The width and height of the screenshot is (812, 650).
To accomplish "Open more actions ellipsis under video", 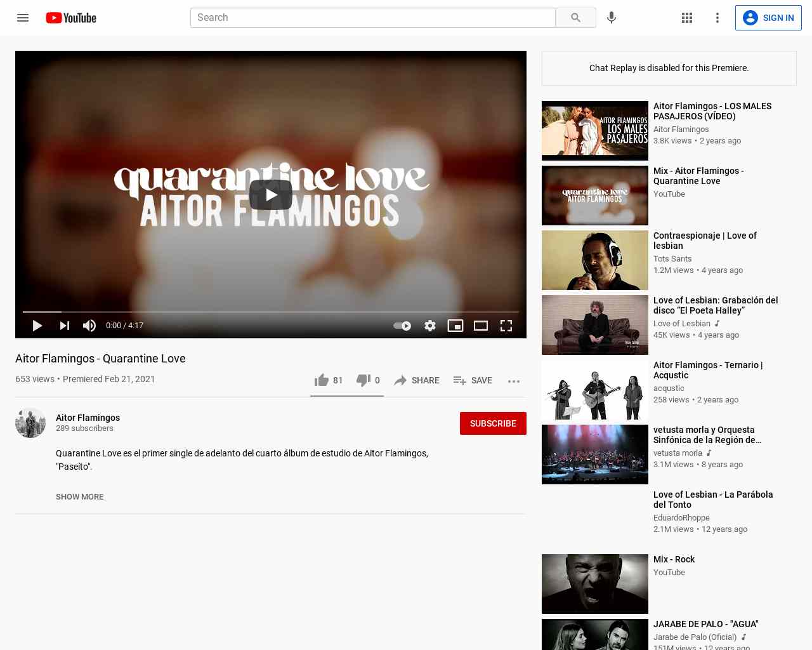I will 514,381.
